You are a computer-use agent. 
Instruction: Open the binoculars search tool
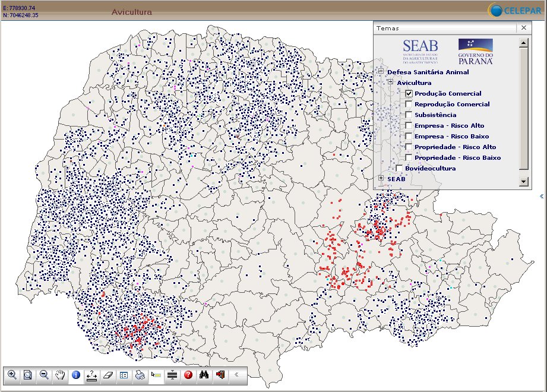(x=204, y=375)
